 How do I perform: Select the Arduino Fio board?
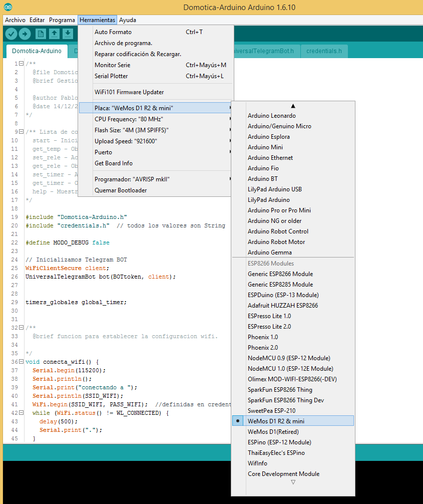point(293,168)
